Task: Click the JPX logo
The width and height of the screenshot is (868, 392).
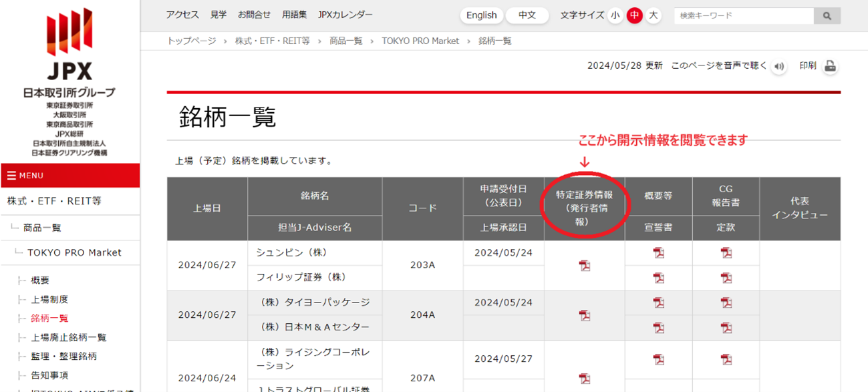Action: [69, 43]
